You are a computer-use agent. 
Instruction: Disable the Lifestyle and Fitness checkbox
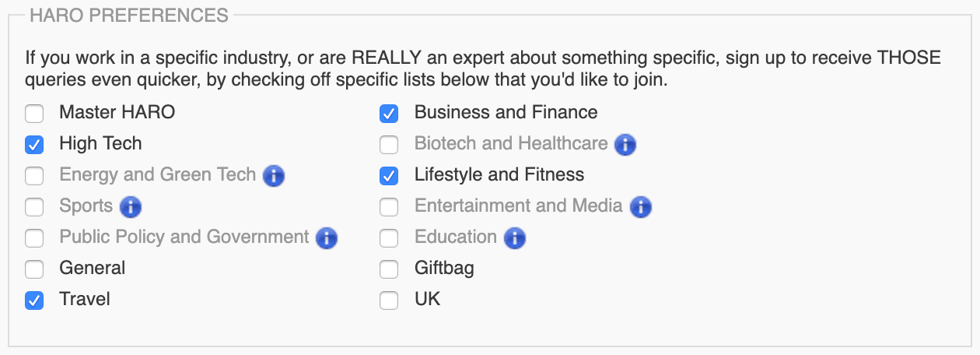(x=389, y=176)
